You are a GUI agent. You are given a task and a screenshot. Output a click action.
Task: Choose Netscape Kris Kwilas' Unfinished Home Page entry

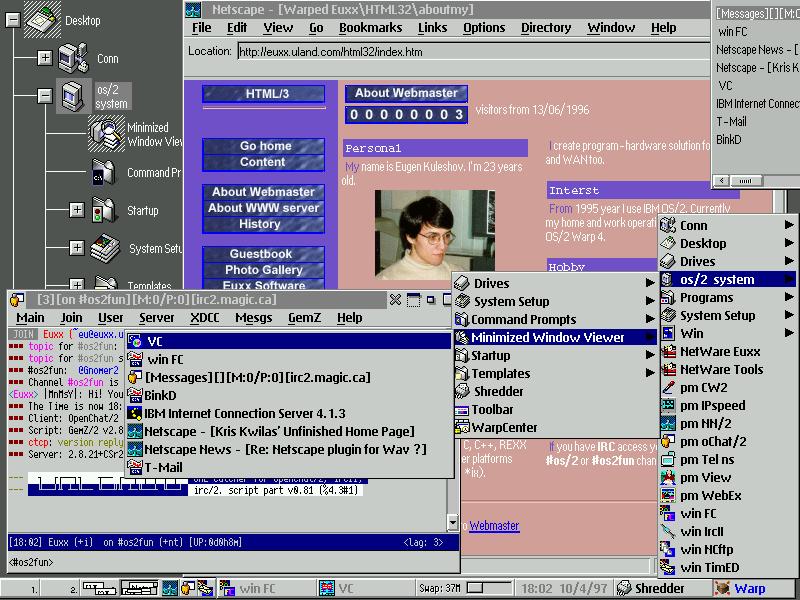(289, 431)
